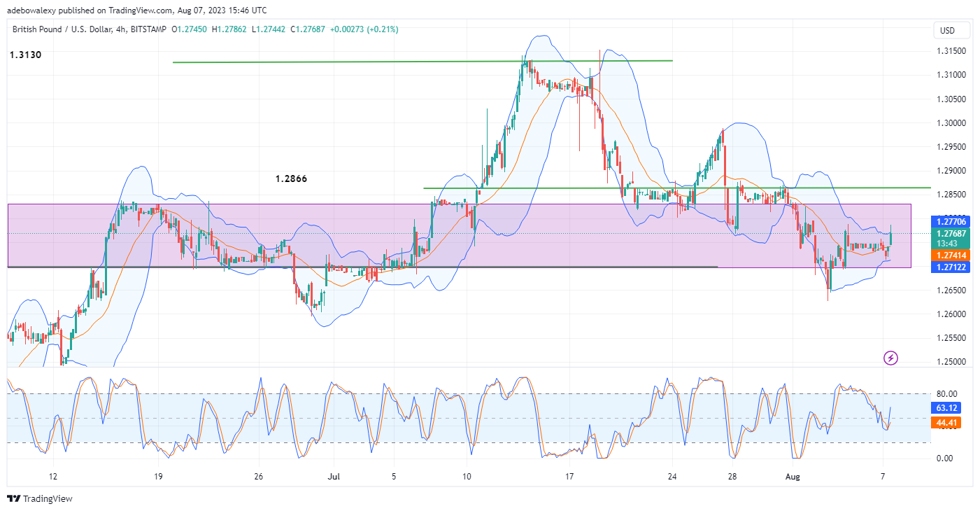Click the orange 44.41 stochastic value label
The image size is (980, 511).
coord(947,422)
